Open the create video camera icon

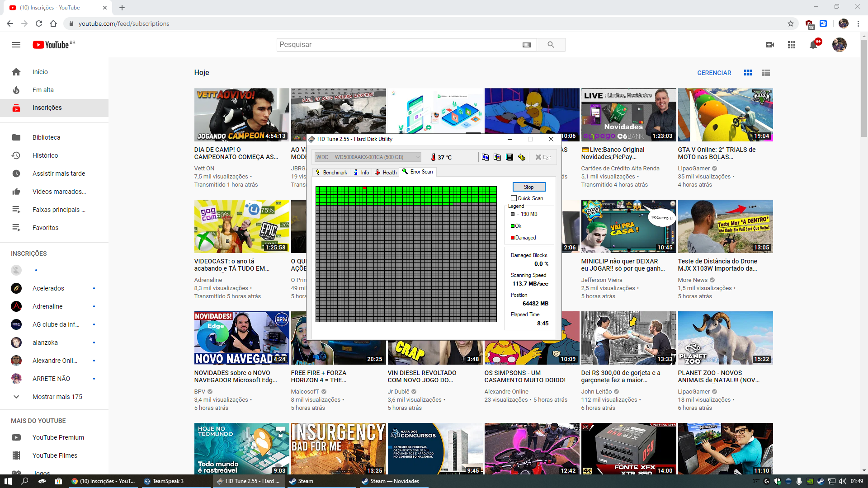[770, 45]
